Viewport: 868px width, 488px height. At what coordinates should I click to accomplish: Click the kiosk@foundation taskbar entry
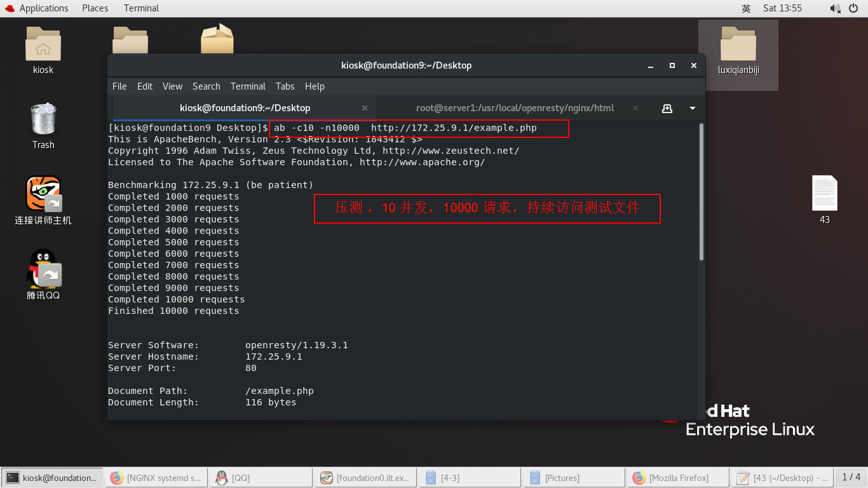(x=53, y=478)
